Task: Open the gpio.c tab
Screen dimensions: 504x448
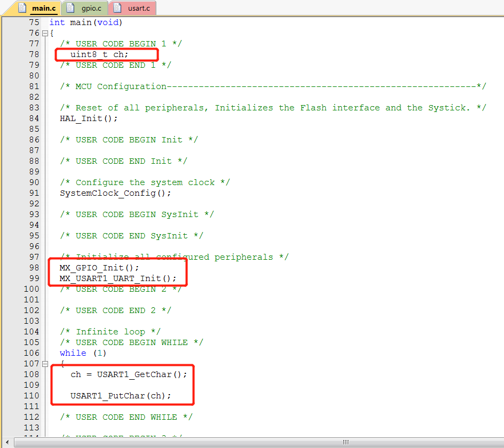Action: point(84,8)
